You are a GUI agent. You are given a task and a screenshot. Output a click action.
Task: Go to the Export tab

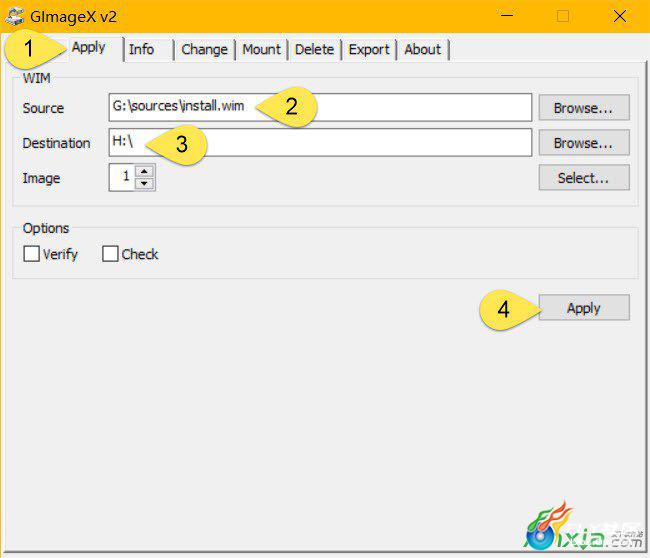point(369,50)
